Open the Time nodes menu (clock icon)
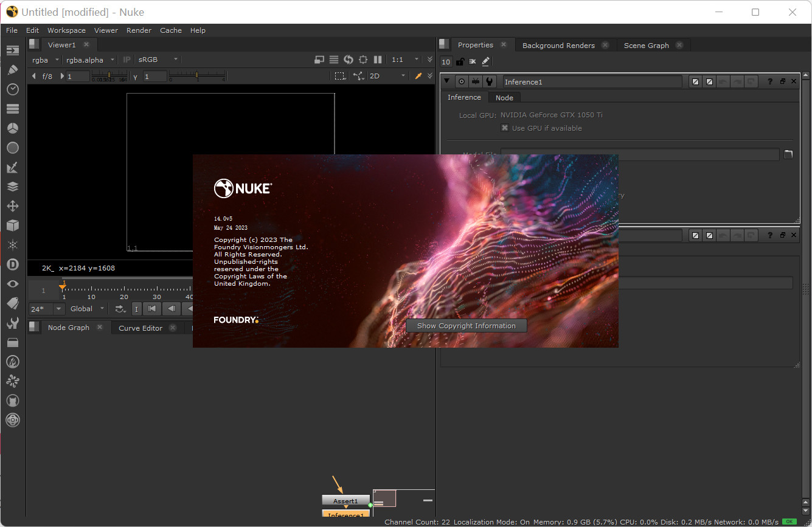This screenshot has height=527, width=812. point(12,89)
